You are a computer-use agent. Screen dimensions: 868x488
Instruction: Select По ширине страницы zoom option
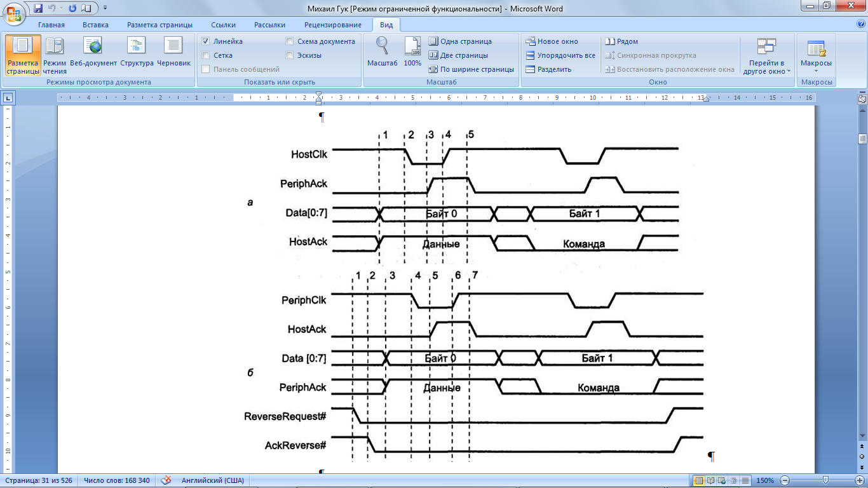[x=471, y=69]
